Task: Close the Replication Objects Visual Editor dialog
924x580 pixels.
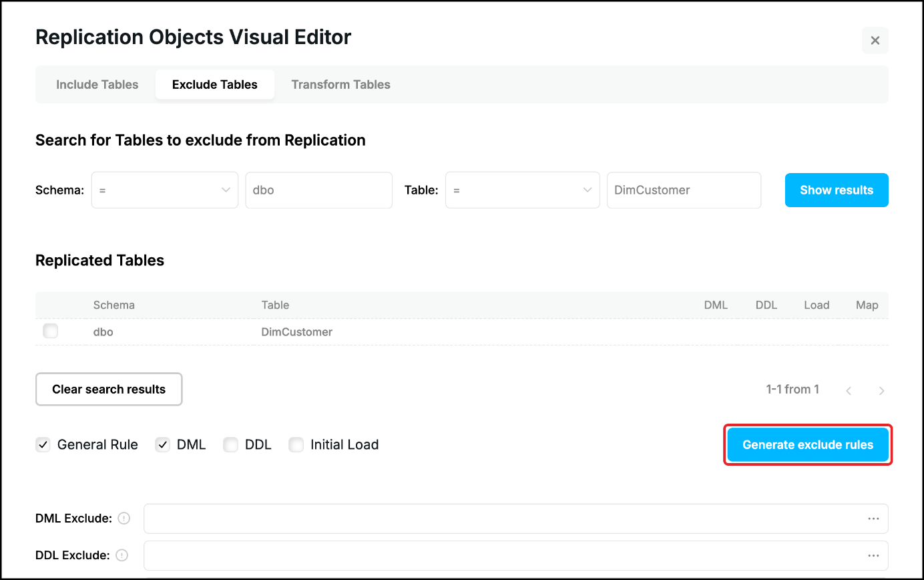Action: (x=875, y=40)
